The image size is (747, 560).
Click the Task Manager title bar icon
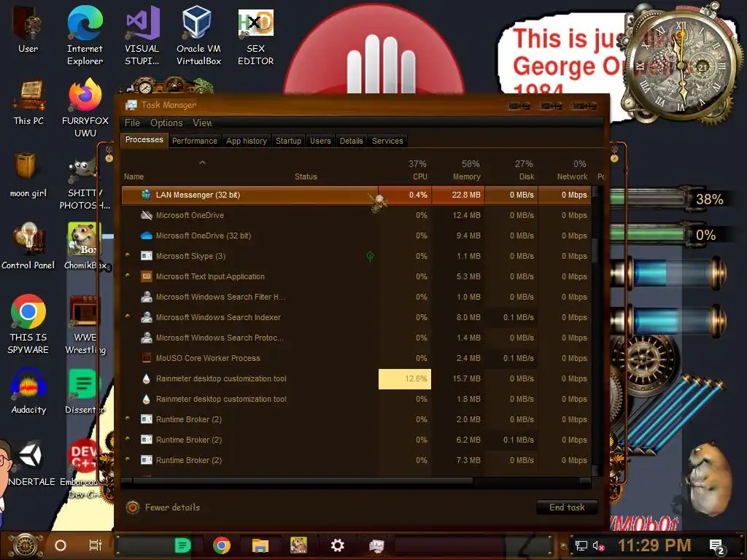(x=131, y=105)
